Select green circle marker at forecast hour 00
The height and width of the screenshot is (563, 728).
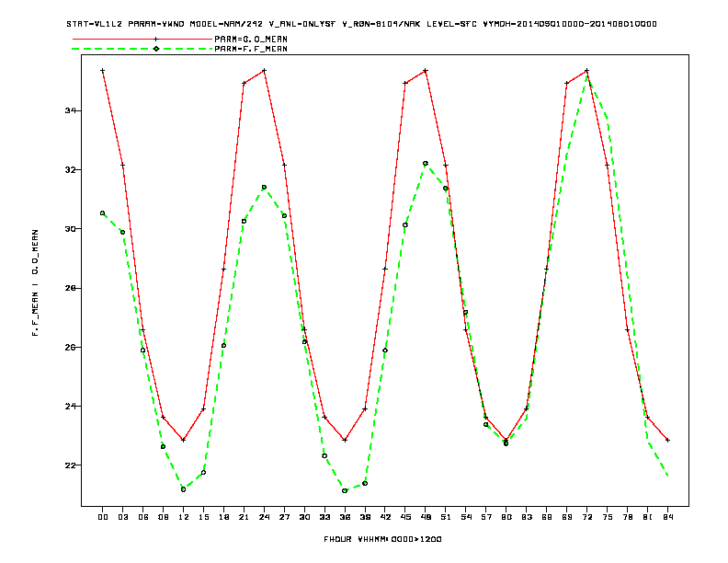pyautogui.click(x=103, y=213)
